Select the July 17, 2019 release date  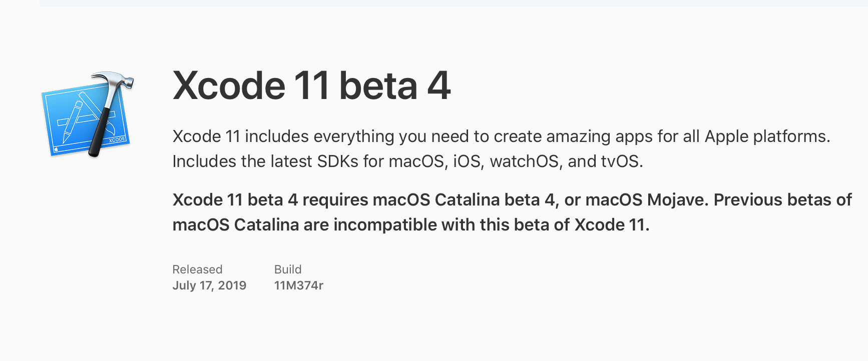tap(209, 285)
